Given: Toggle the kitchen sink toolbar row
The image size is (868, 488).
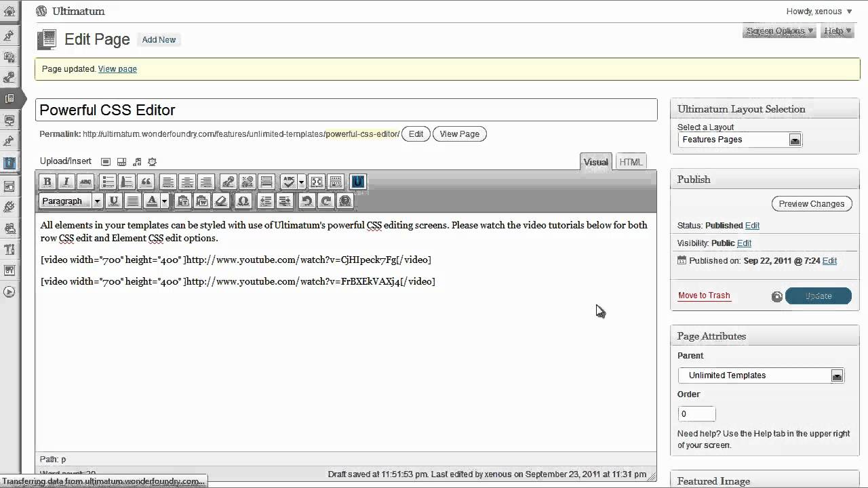Looking at the screenshot, I should click(336, 182).
